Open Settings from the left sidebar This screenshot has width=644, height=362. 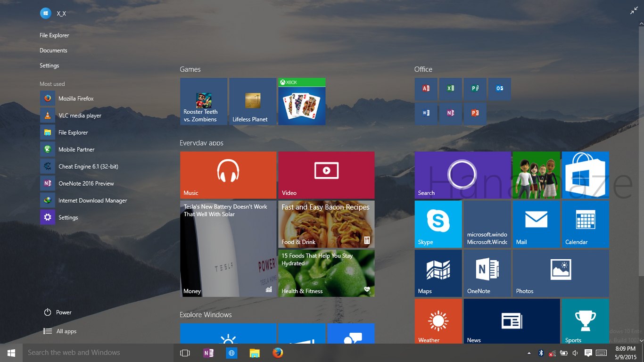49,66
